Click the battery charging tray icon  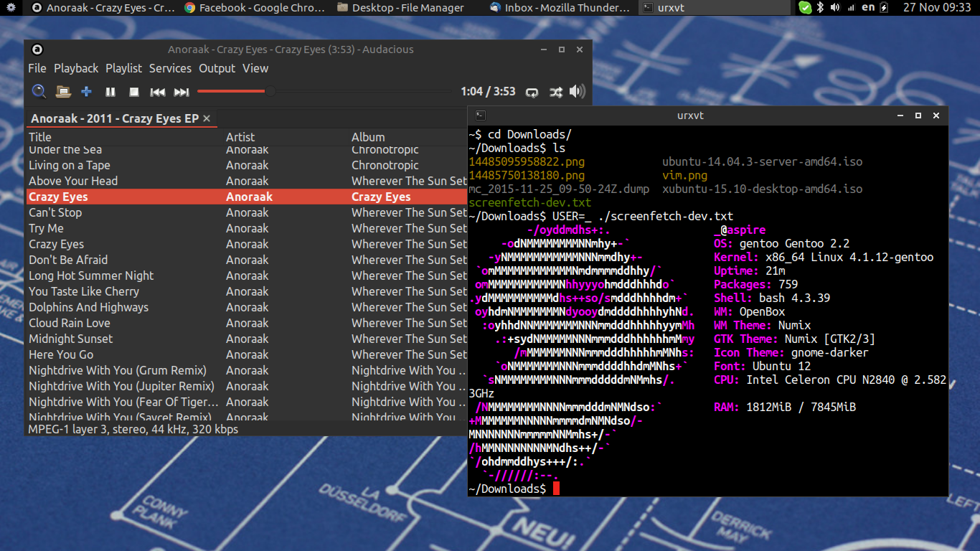(884, 8)
